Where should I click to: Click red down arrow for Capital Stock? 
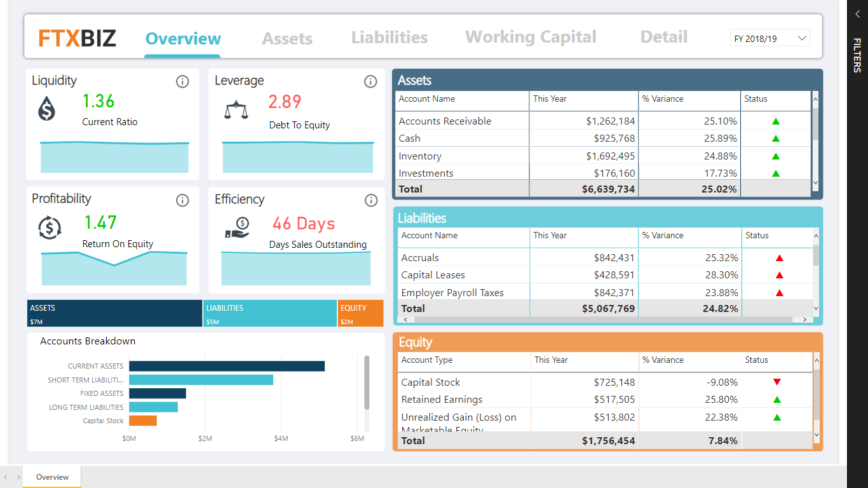(x=777, y=383)
